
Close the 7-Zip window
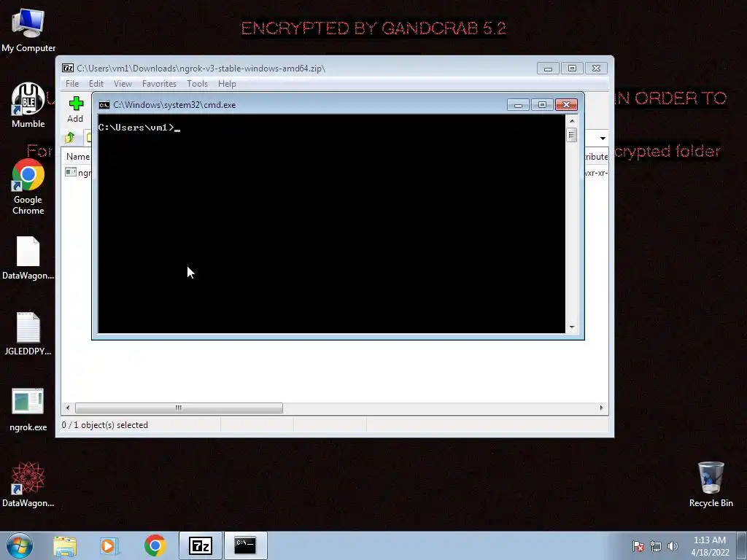tap(596, 69)
